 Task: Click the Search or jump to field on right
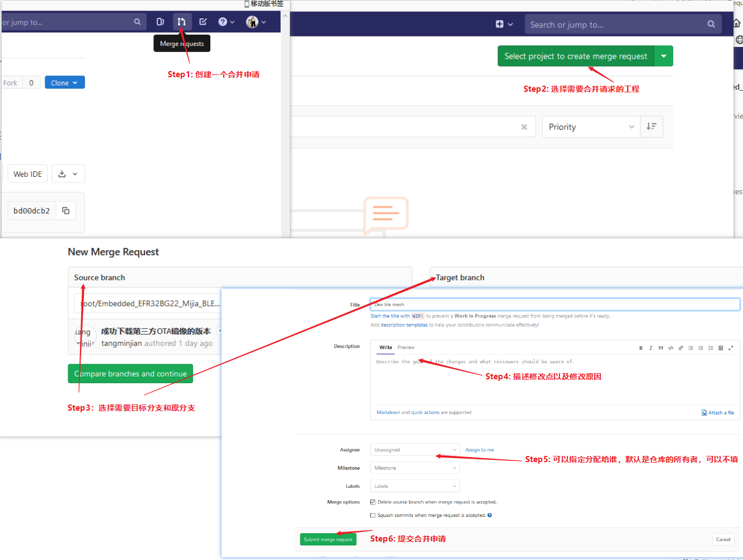click(623, 25)
